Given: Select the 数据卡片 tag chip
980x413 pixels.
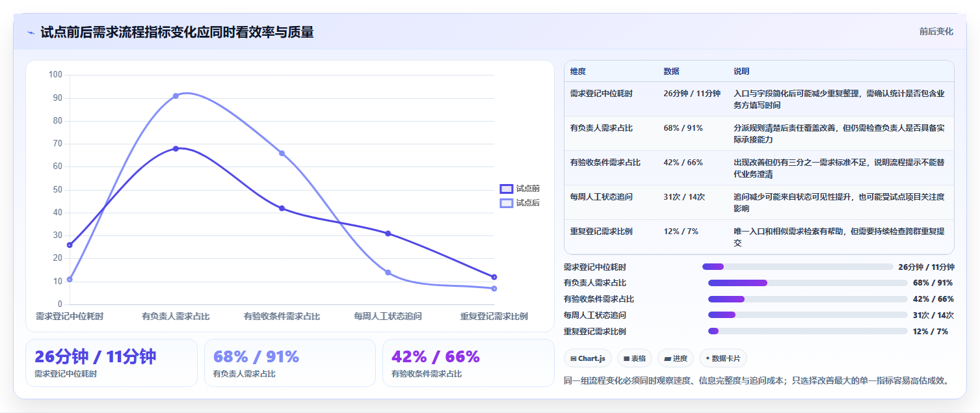Looking at the screenshot, I should click(x=723, y=358).
